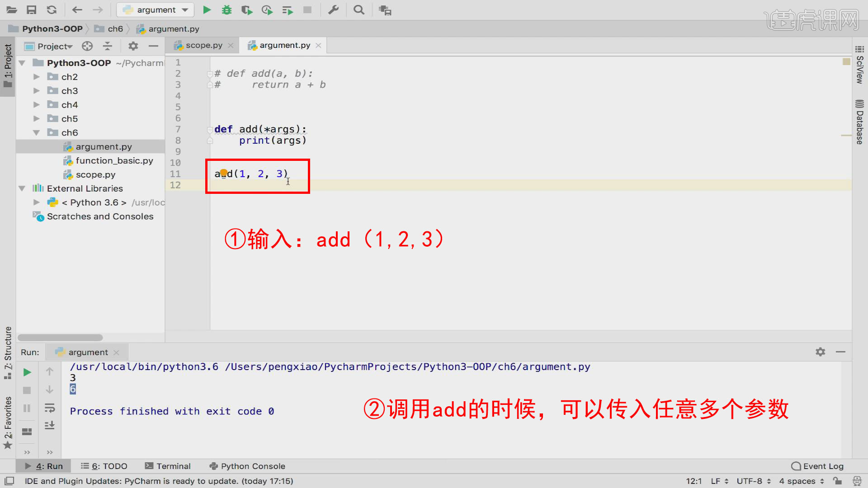Open the Python Console

pos(252,466)
